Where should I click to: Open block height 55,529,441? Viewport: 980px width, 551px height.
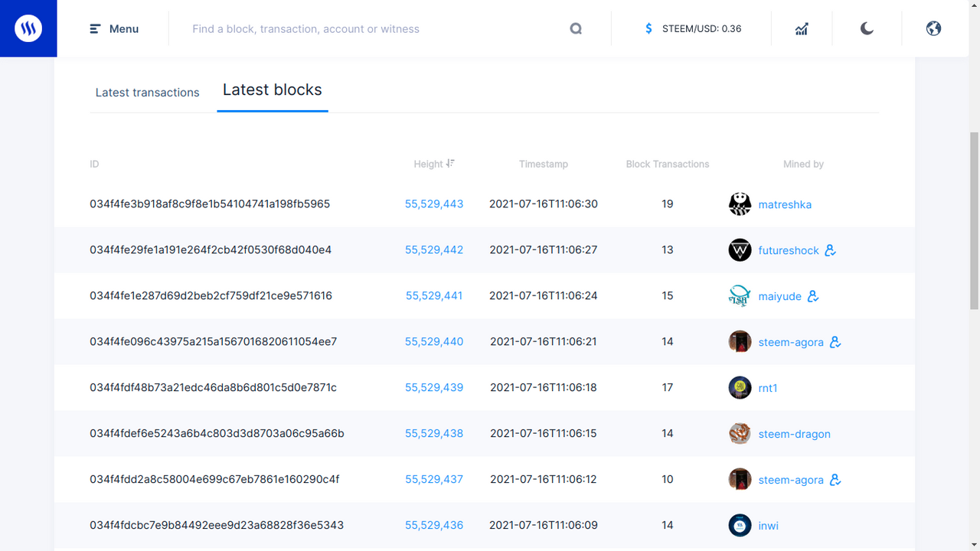point(434,296)
